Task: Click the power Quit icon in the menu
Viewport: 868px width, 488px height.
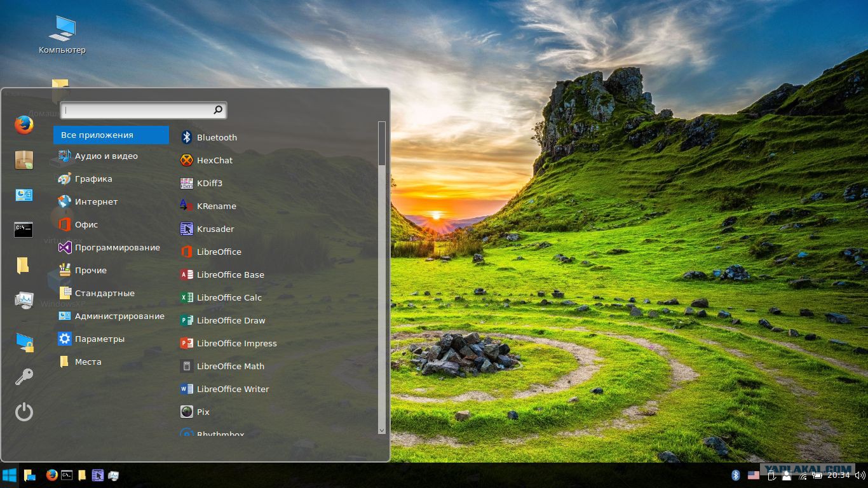Action: [24, 412]
